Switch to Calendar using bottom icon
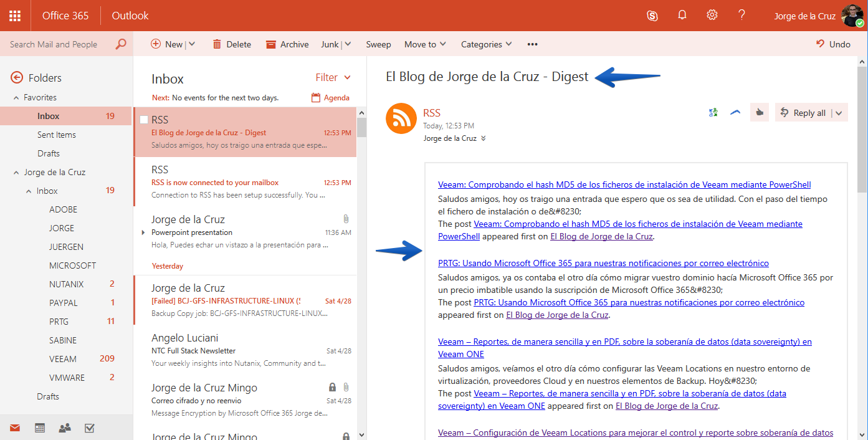 click(40, 428)
